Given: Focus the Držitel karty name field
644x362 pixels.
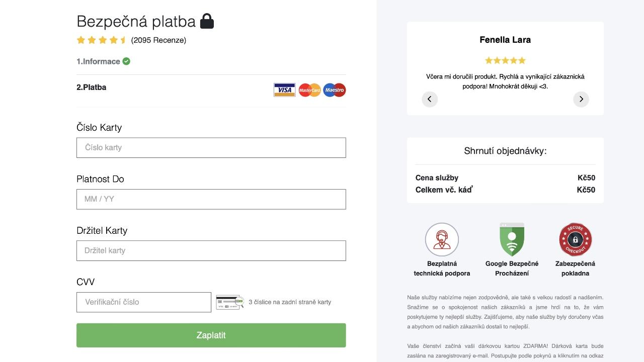Looking at the screenshot, I should click(211, 251).
